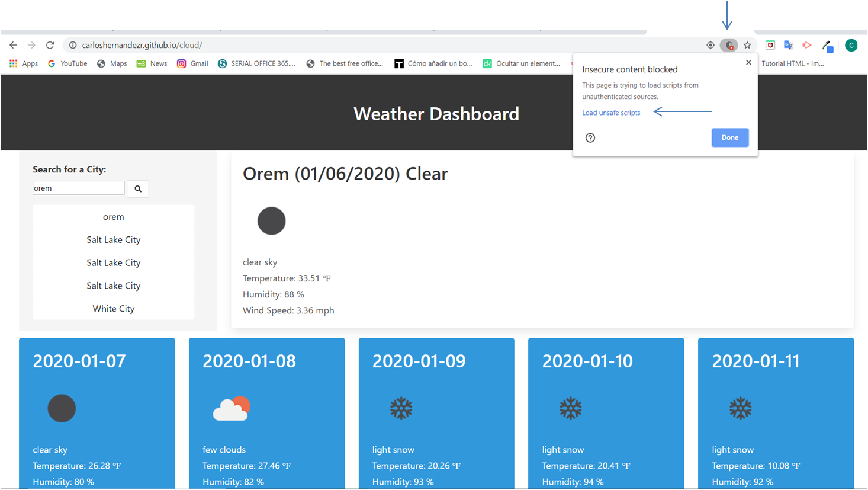868x490 pixels.
Task: Click the current clear sky weather icon
Action: pos(272,221)
